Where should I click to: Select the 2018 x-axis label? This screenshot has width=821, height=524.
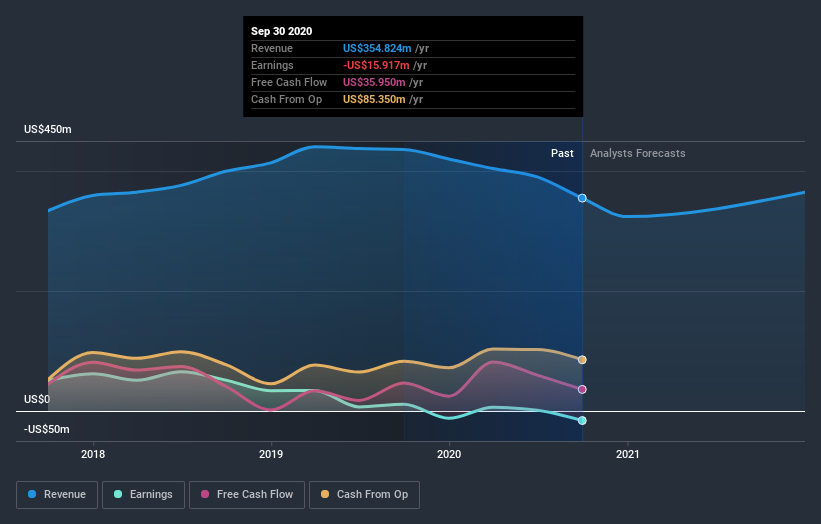(93, 454)
